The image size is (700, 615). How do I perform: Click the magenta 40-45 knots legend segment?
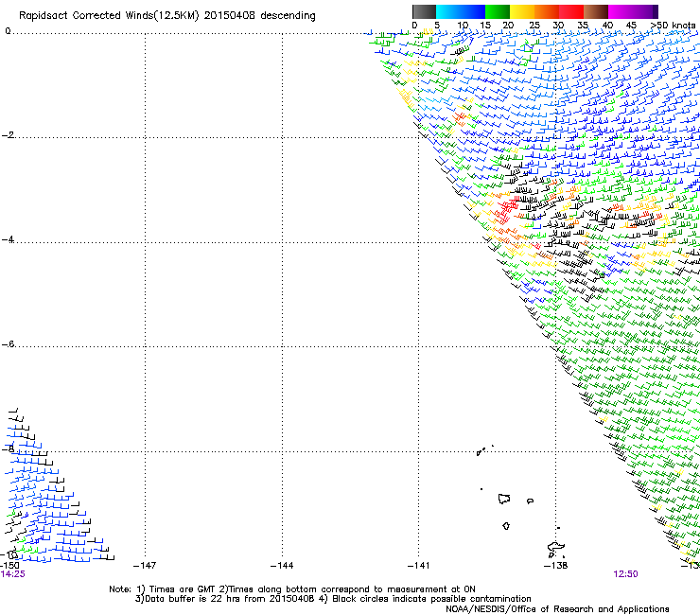pos(621,11)
